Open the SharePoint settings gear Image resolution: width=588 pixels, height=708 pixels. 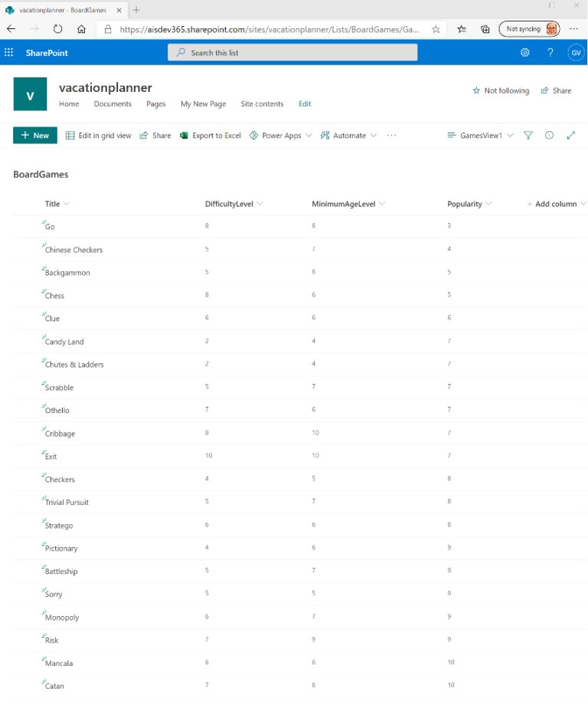[524, 52]
